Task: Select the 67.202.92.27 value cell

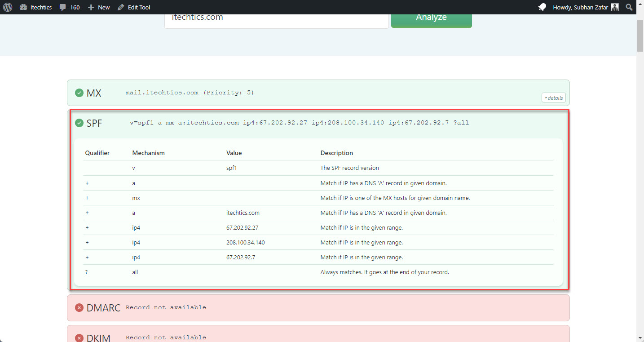Action: point(243,227)
